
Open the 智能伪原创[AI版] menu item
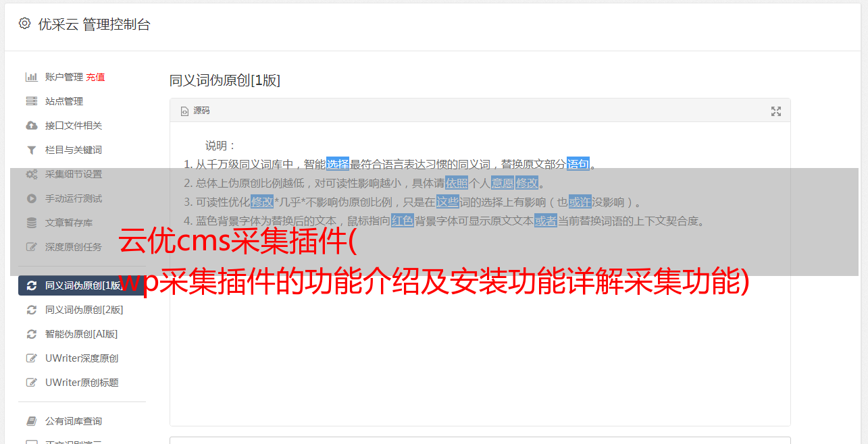81,334
